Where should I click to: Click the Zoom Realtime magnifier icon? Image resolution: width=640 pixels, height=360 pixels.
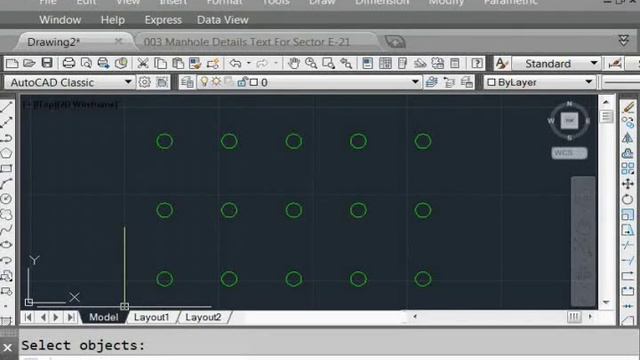point(311,63)
